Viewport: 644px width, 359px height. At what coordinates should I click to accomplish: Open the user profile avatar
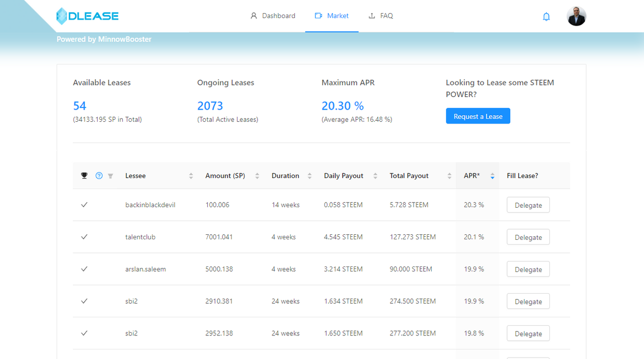pos(576,16)
